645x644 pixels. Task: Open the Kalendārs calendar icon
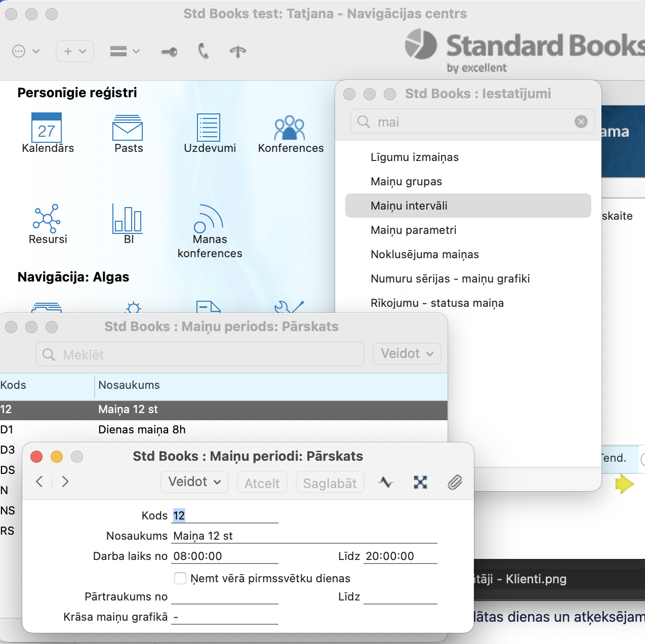(47, 128)
